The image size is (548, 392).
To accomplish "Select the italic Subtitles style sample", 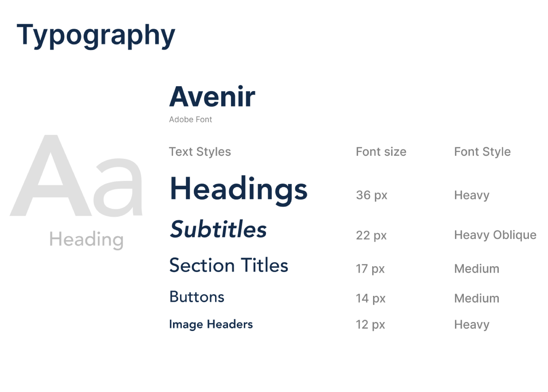I will click(218, 229).
